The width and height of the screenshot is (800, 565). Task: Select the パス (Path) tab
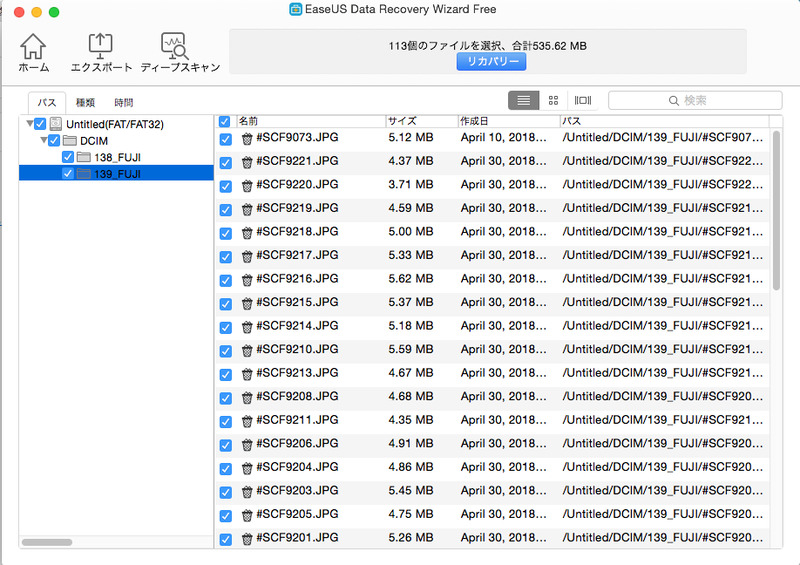pyautogui.click(x=47, y=103)
